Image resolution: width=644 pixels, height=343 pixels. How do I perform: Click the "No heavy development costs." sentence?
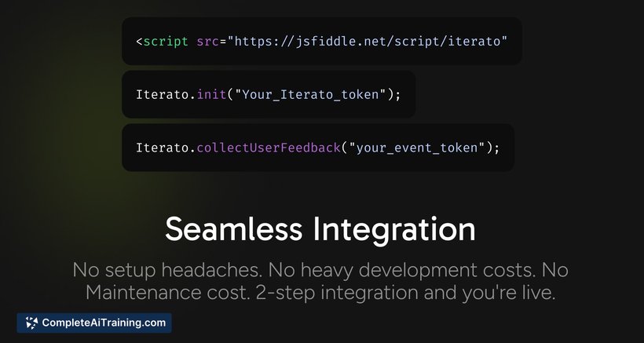(x=402, y=270)
